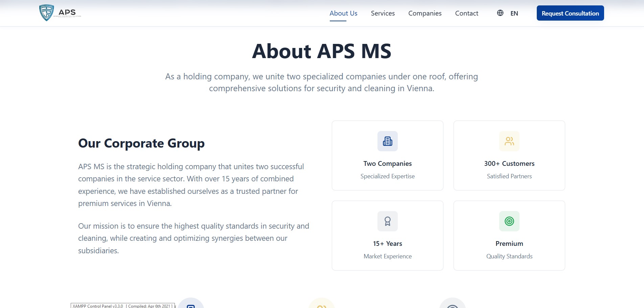Click the Two Companies card title
644x308 pixels.
pyautogui.click(x=388, y=163)
